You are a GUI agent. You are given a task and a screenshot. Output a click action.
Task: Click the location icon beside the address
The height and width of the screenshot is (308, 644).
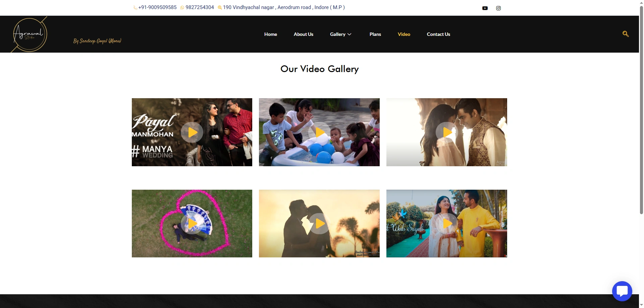pyautogui.click(x=220, y=8)
